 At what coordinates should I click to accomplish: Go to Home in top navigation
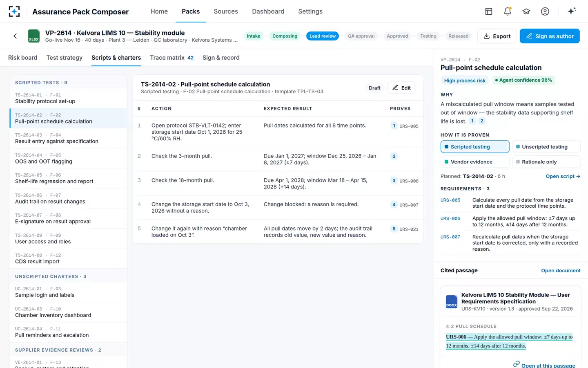tap(159, 11)
